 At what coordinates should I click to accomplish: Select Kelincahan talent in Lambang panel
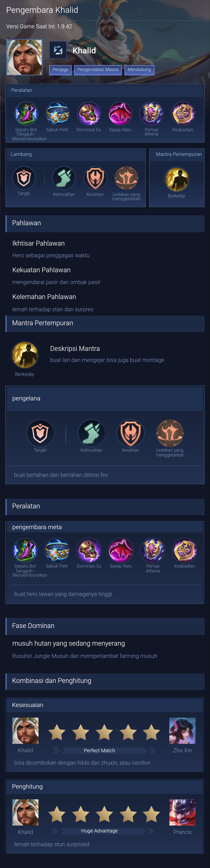click(64, 178)
